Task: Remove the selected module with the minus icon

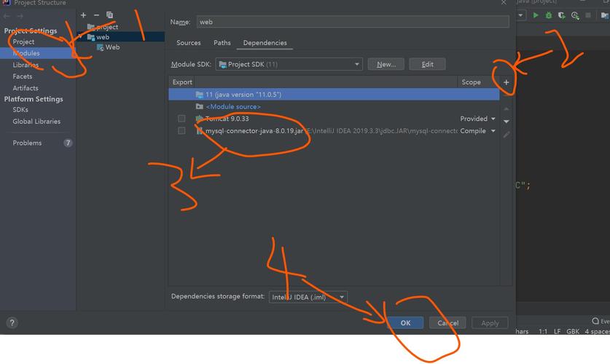Action: [x=96, y=15]
